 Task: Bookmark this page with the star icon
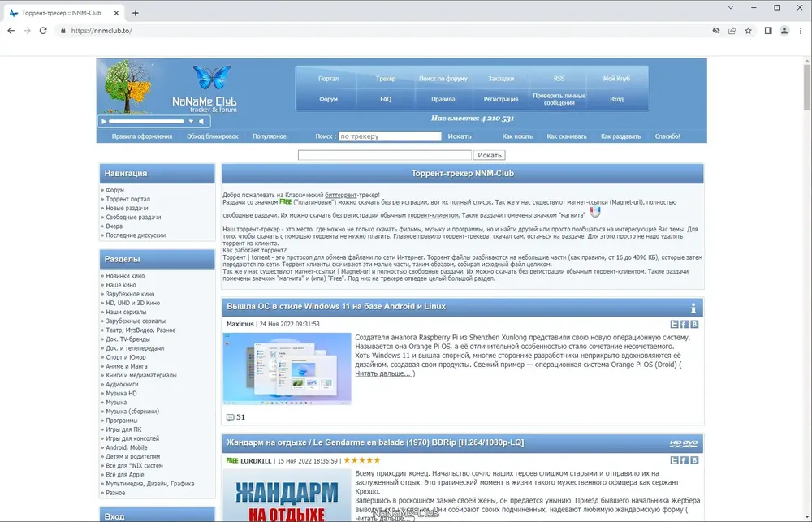749,31
